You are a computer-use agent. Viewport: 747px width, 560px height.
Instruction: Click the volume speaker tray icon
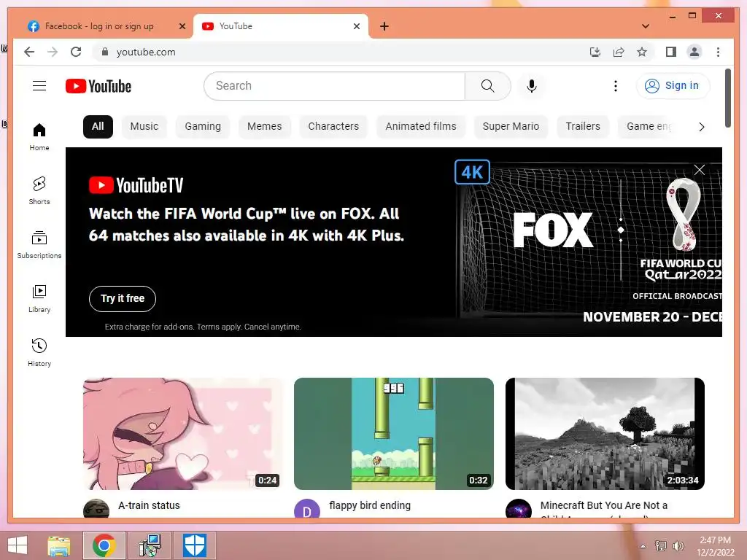click(x=678, y=546)
